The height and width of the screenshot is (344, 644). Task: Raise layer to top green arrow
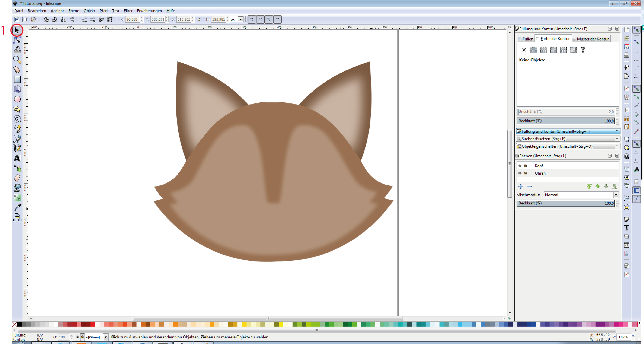[x=589, y=186]
